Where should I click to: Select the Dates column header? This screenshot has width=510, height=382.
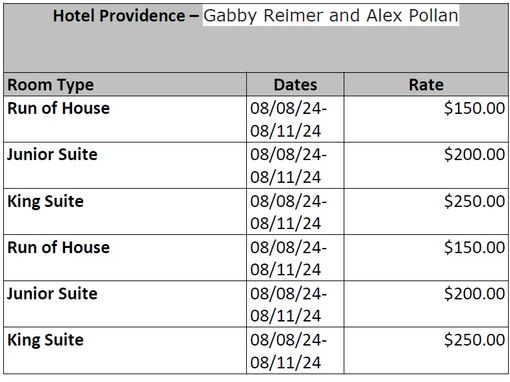tap(295, 84)
